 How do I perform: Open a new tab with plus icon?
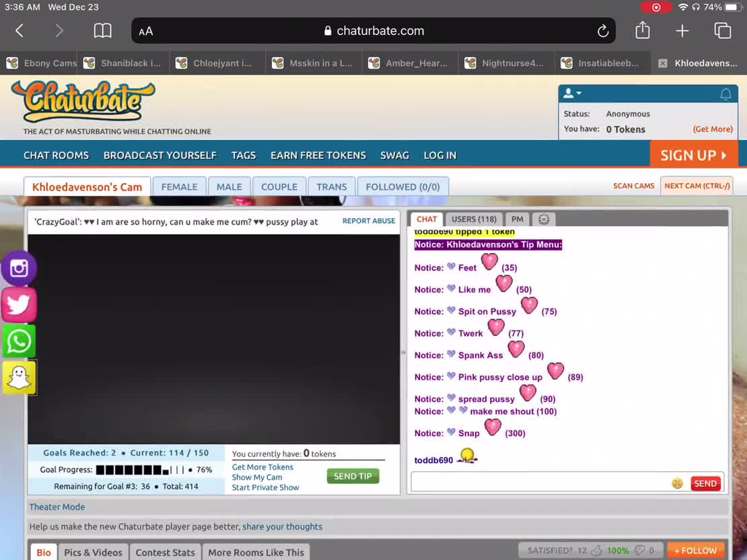[x=682, y=31]
